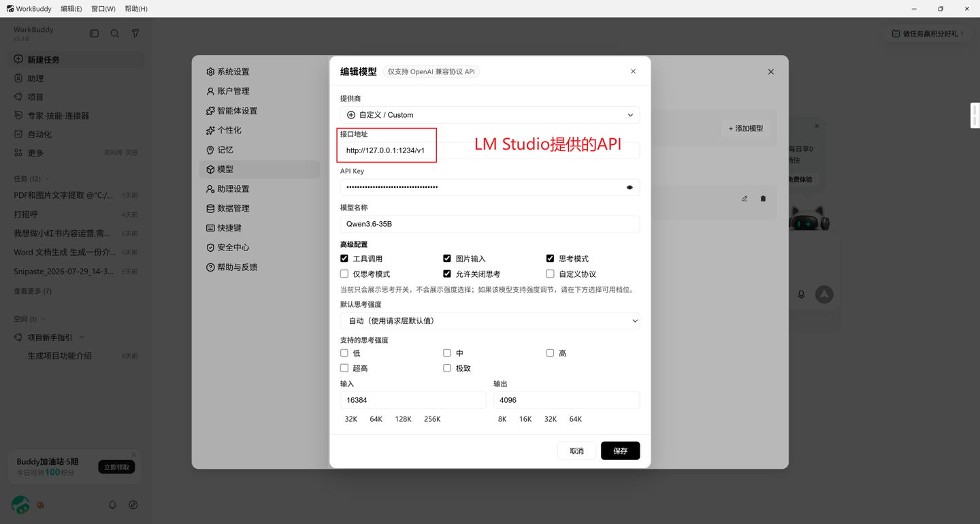The width and height of the screenshot is (980, 524).
Task: Close the 编辑模型 dialog
Action: point(633,71)
